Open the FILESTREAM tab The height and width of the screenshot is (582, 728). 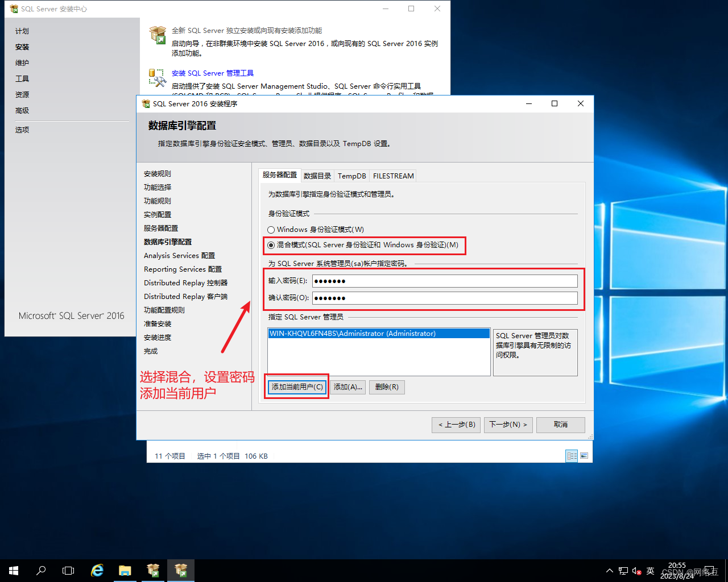(394, 176)
